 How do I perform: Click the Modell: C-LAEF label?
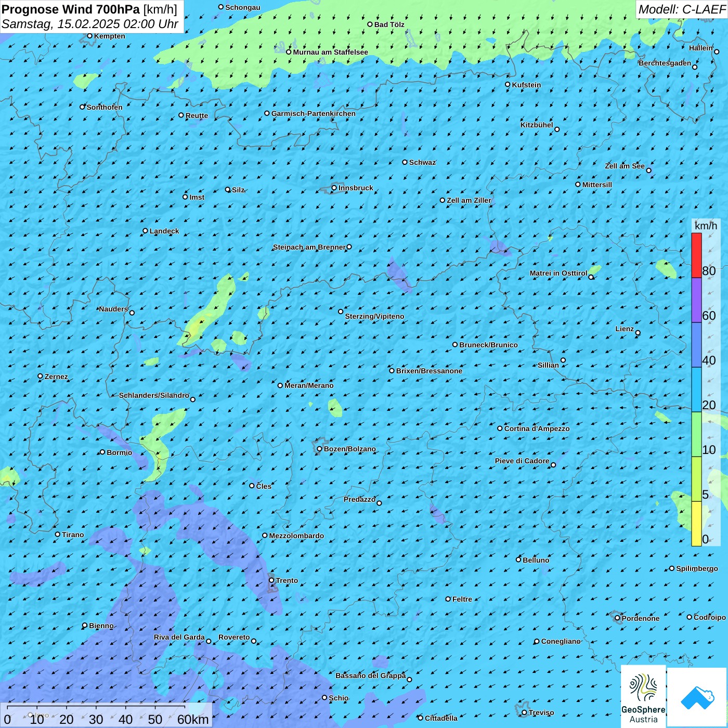682,9
